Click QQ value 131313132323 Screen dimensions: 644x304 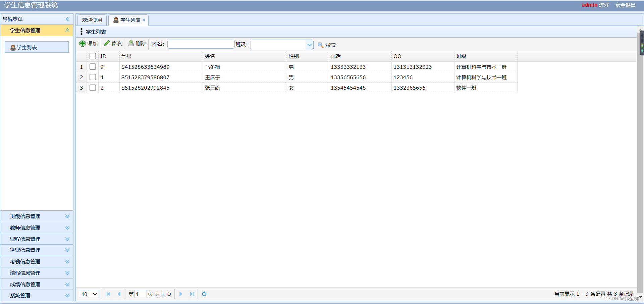coord(413,67)
